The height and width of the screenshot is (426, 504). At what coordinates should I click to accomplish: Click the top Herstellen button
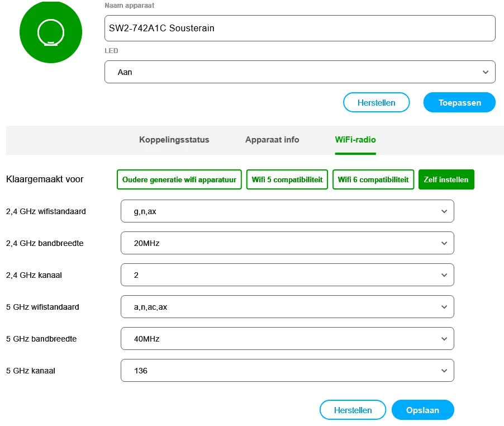pos(376,103)
